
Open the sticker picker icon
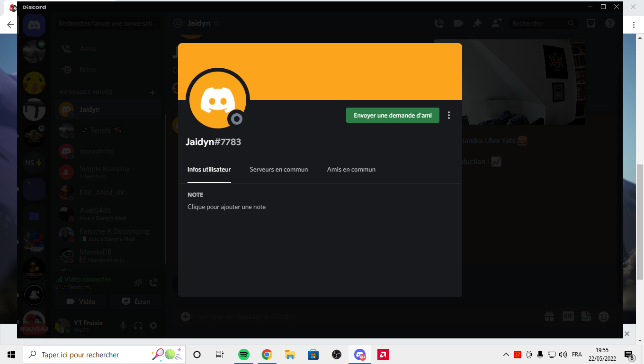tap(586, 316)
